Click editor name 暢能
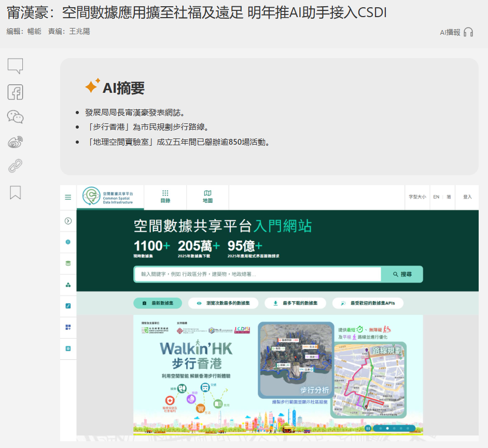488x448 pixels. [34, 32]
